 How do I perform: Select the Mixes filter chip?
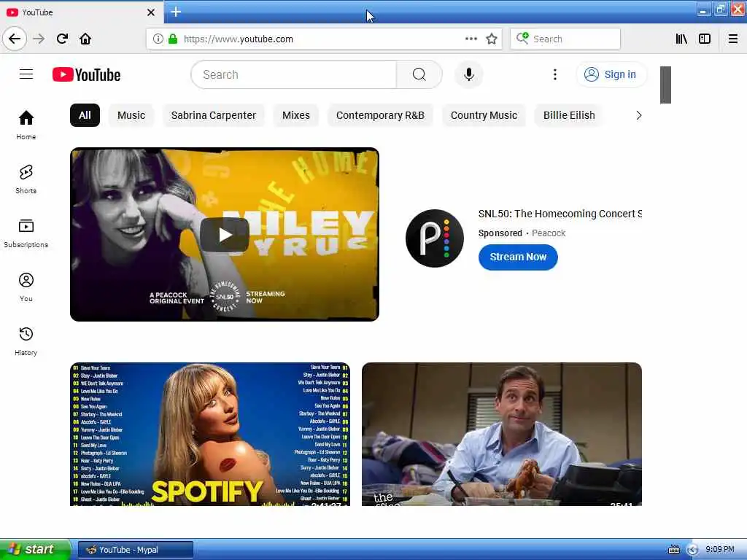click(296, 115)
